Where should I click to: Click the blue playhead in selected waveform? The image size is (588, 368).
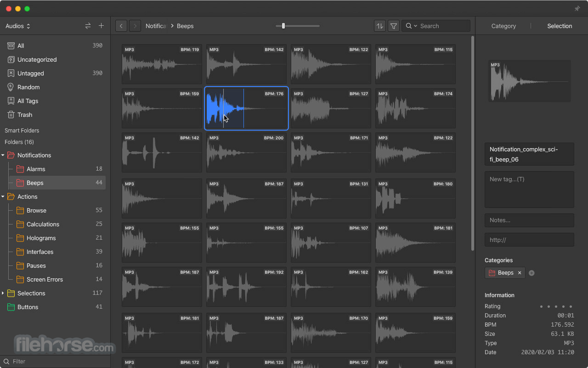(243, 109)
